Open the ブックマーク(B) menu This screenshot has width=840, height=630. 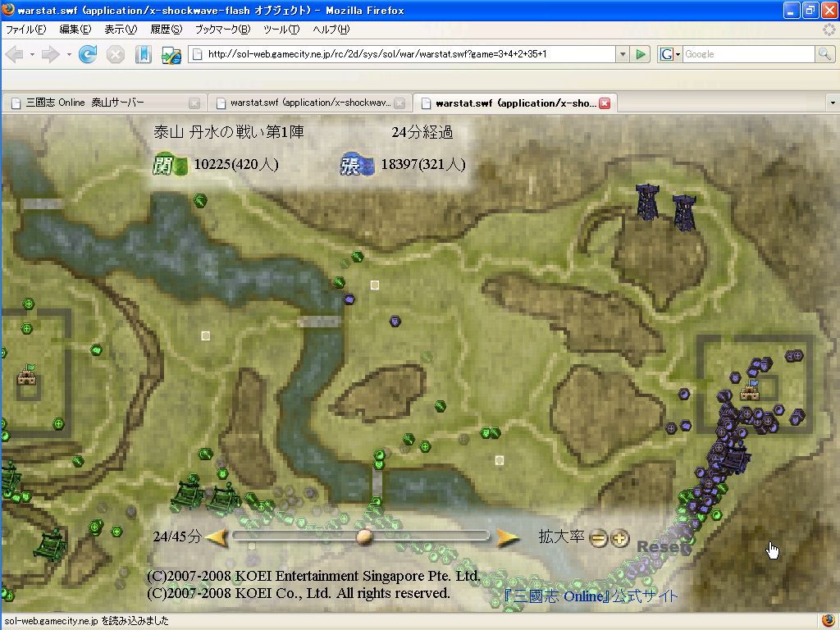[x=222, y=30]
